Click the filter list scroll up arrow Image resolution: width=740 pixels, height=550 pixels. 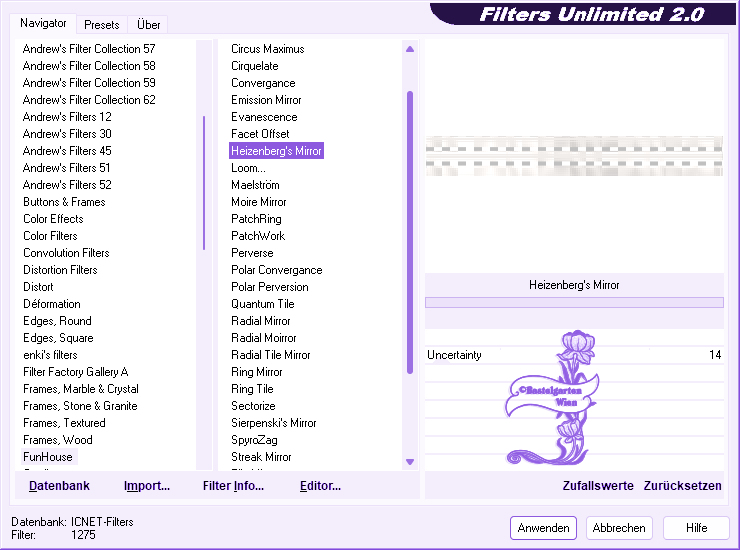click(410, 49)
